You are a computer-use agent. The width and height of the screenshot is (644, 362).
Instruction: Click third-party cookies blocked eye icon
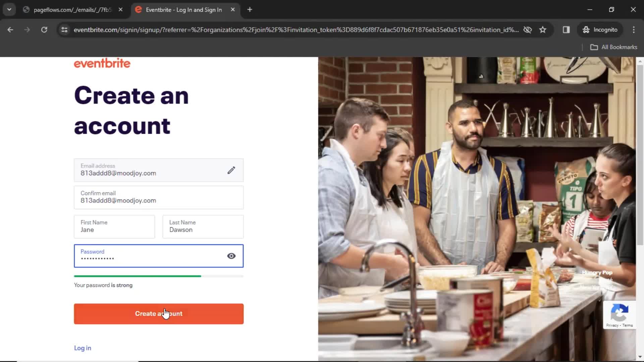pos(528,30)
